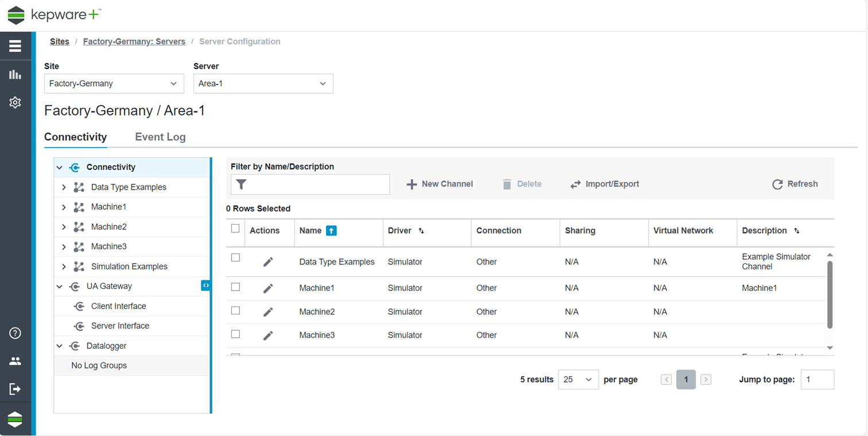
Task: Click the blue panel collapse handle icon
Action: click(x=206, y=285)
